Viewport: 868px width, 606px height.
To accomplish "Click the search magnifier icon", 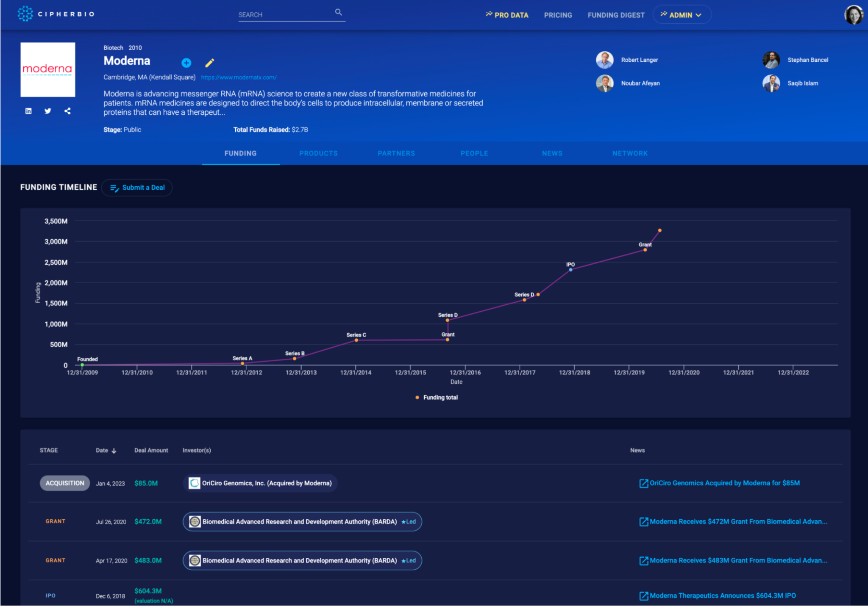I will pos(338,12).
